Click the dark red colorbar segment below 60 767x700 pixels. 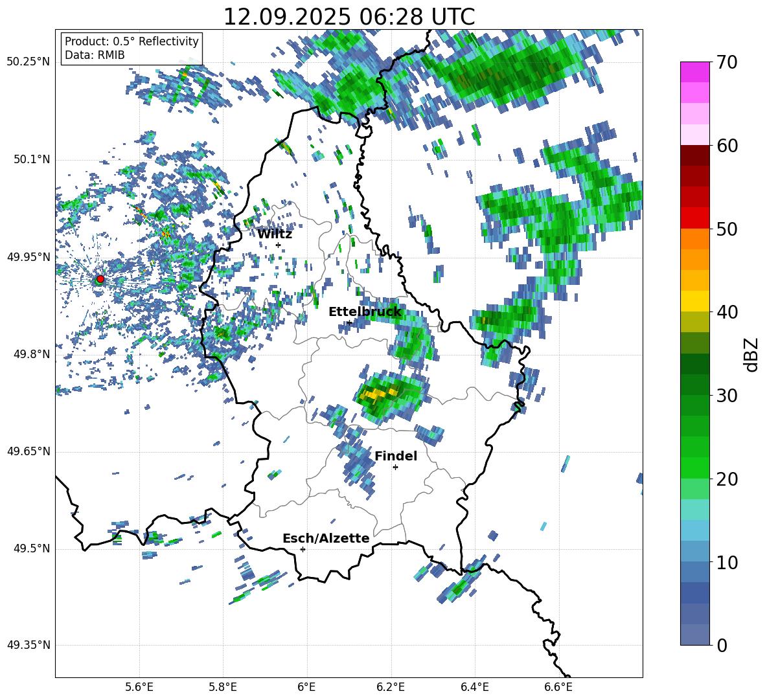pyautogui.click(x=695, y=155)
